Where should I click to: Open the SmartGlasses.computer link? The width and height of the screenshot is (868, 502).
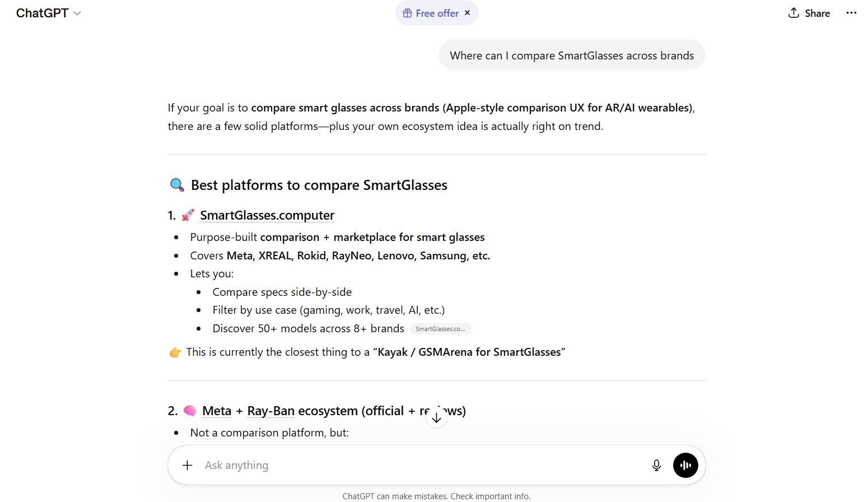coord(267,215)
